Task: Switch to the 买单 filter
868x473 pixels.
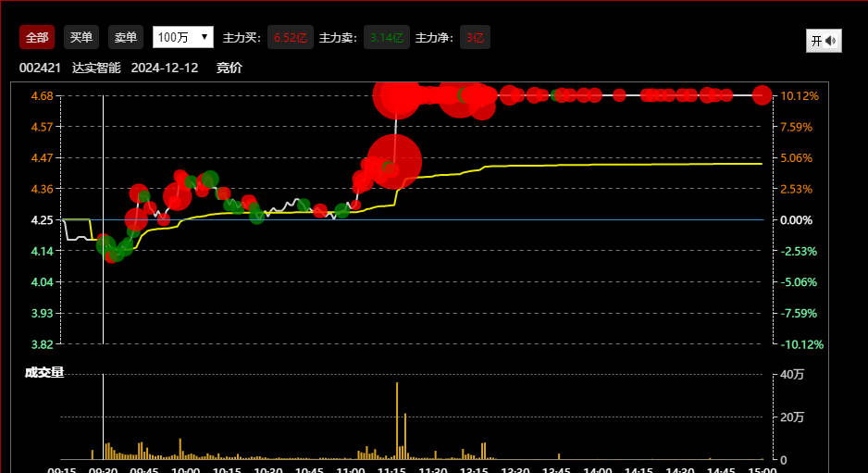Action: click(81, 38)
